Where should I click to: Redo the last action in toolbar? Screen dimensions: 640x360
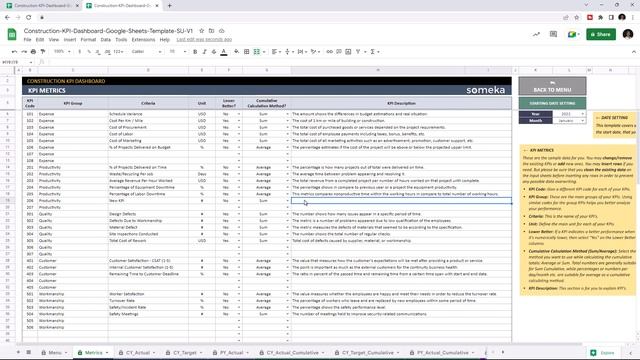(24, 52)
